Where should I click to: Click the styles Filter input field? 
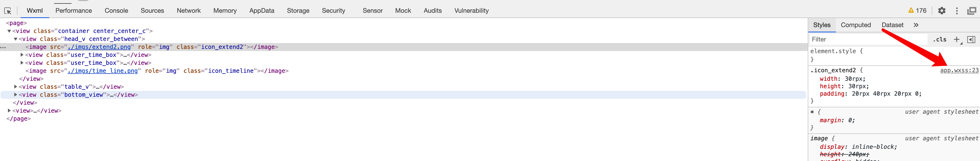tap(867, 39)
